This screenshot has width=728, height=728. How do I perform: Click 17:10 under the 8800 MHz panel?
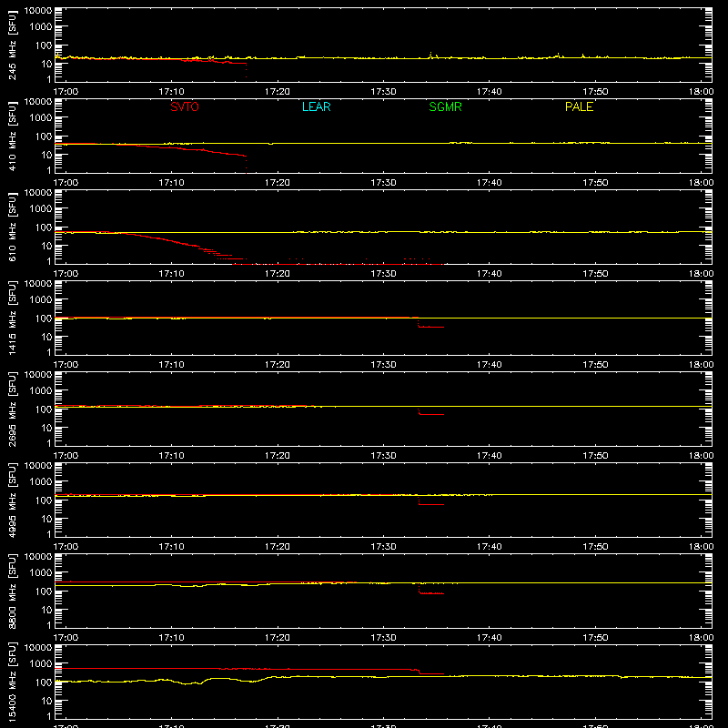[171, 638]
